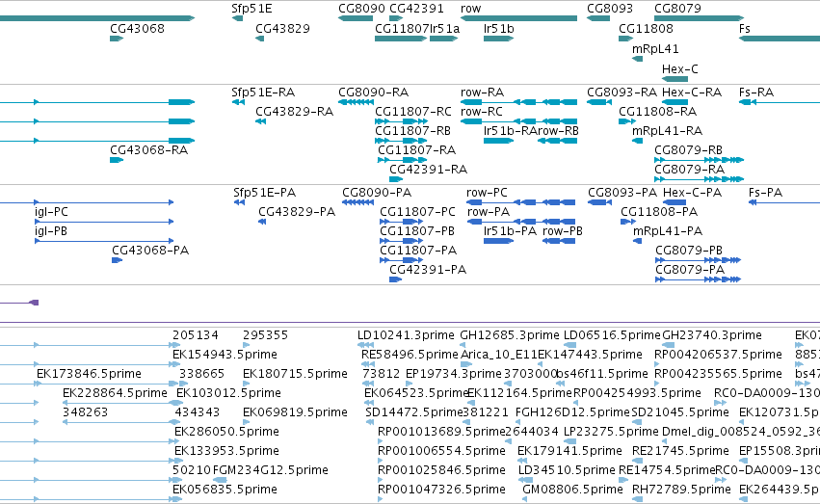Click the LD10241.3prime EST label
The height and width of the screenshot is (504, 820).
406,335
